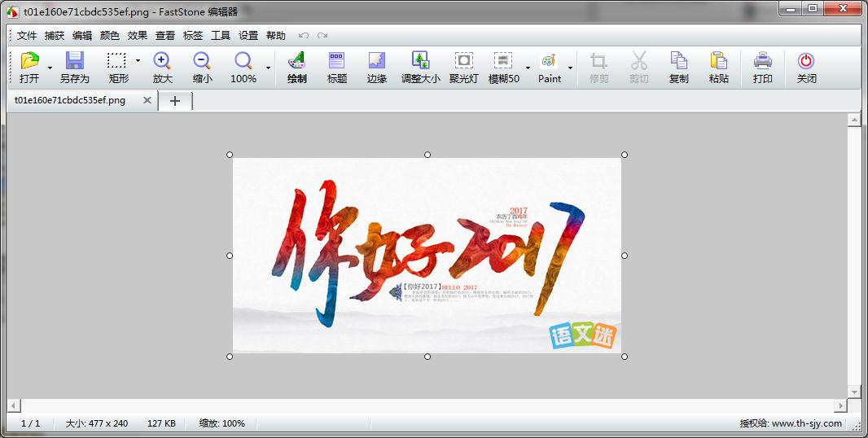868x438 pixels.
Task: Click the vertical scrollbar down arrow
Action: coord(854,392)
